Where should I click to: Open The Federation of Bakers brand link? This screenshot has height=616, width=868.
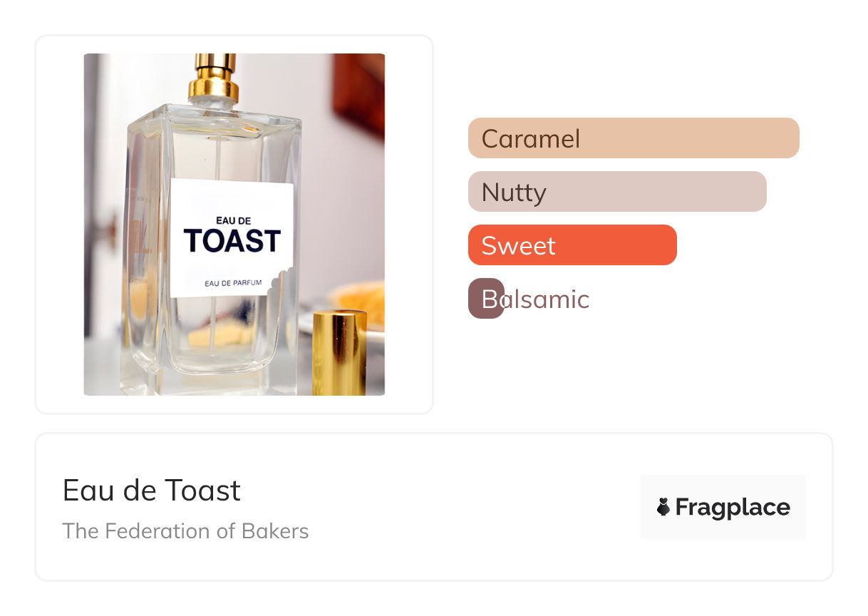[185, 531]
